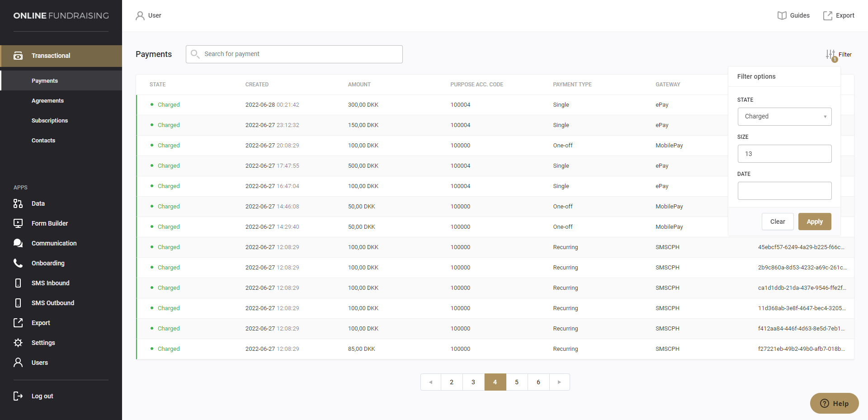The height and width of the screenshot is (420, 868).
Task: Open the Settings menu label
Action: click(x=43, y=343)
